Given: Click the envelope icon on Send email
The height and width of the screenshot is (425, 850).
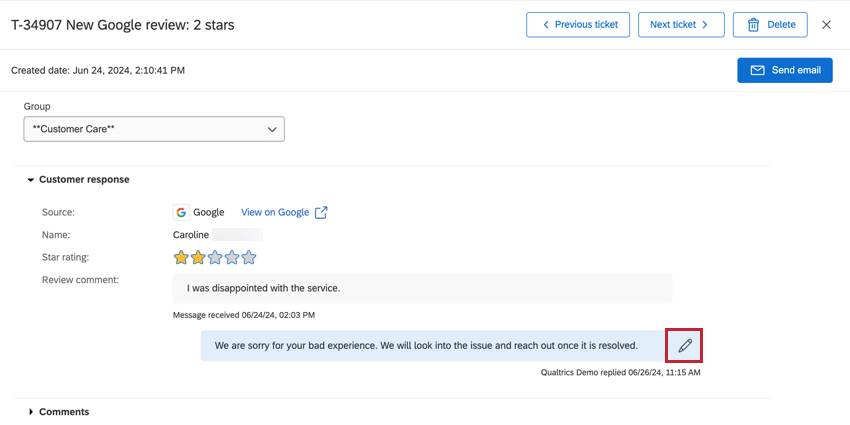Looking at the screenshot, I should pos(757,70).
